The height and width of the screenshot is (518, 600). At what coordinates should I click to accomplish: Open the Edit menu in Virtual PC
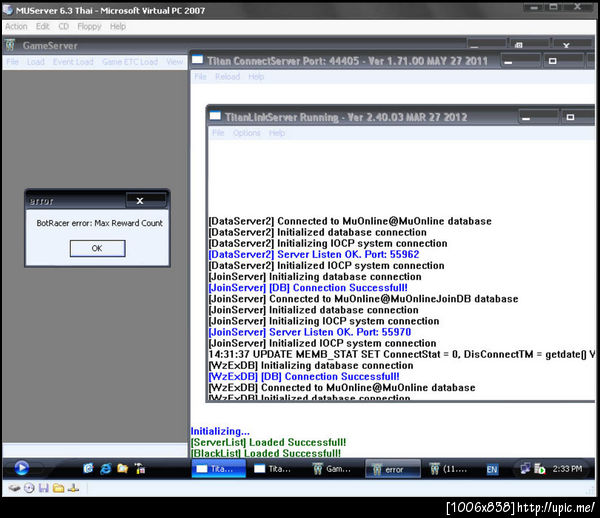click(x=42, y=26)
